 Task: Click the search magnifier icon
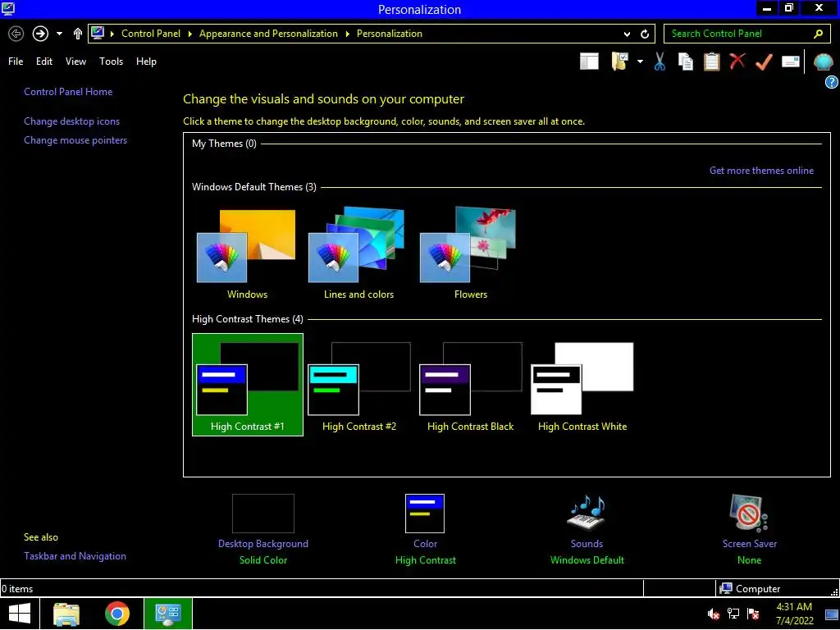coord(818,34)
